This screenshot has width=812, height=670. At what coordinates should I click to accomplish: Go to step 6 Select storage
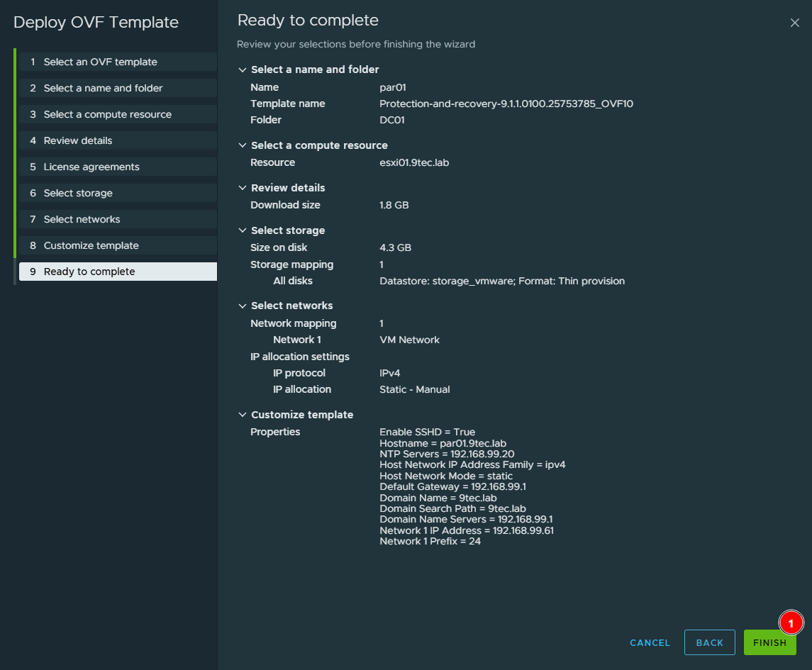[118, 193]
